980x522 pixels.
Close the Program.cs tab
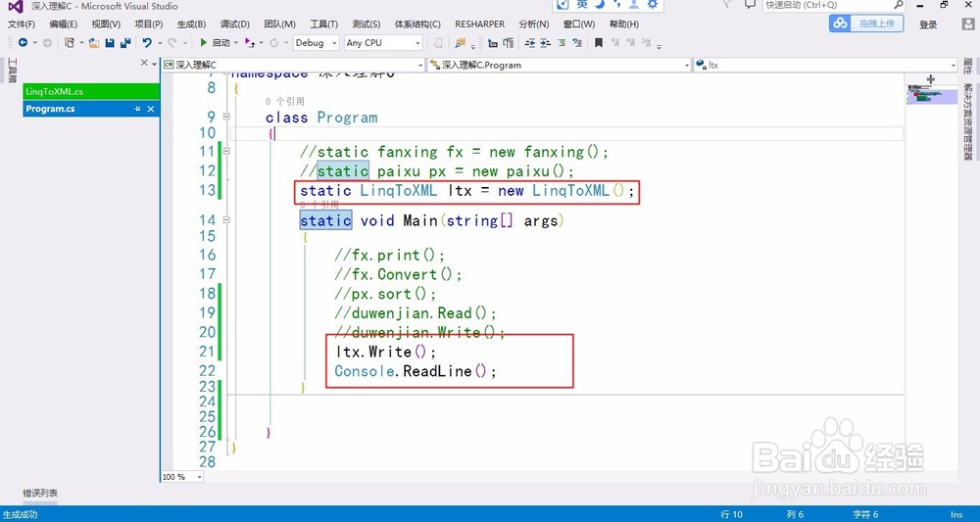[x=151, y=110]
